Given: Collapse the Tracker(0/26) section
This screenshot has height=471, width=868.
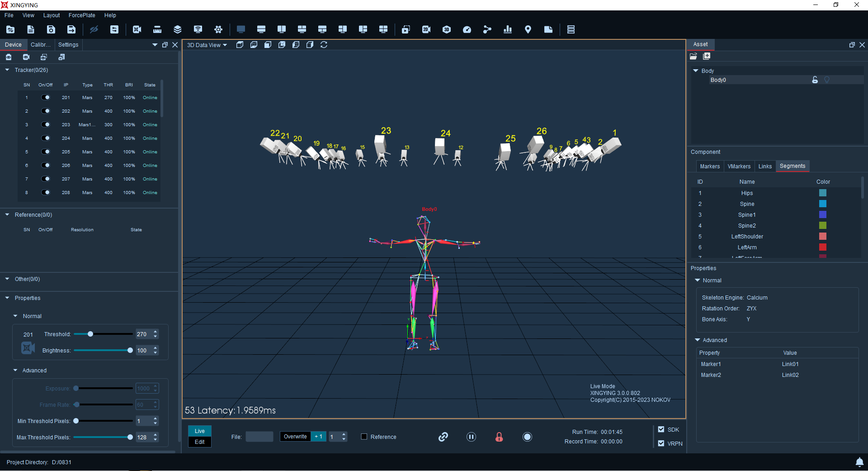Looking at the screenshot, I should (7, 70).
